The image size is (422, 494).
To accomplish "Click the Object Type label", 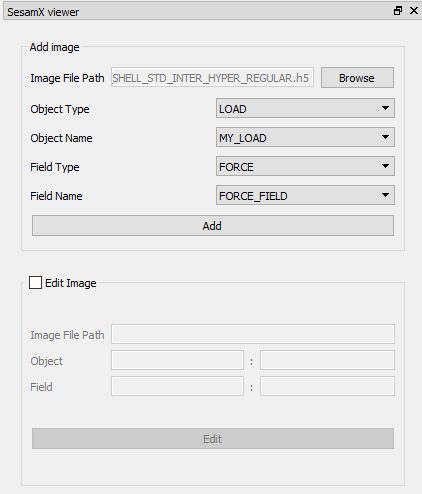I will (60, 109).
